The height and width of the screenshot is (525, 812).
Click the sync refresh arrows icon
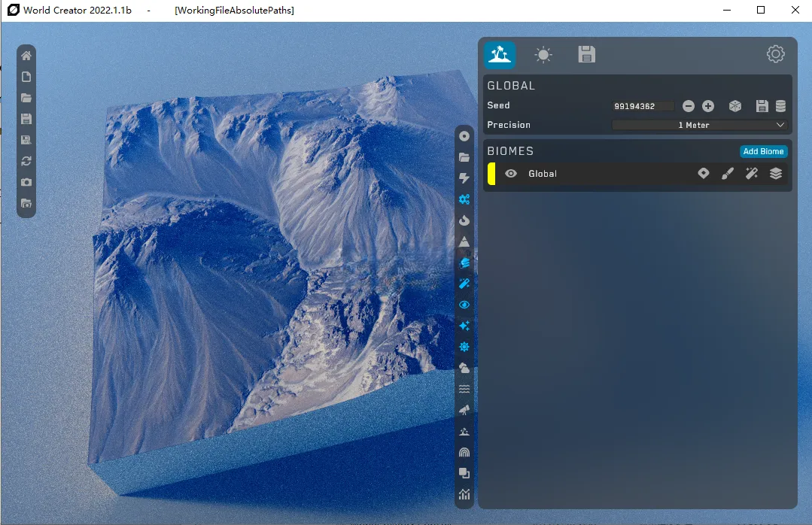26,161
